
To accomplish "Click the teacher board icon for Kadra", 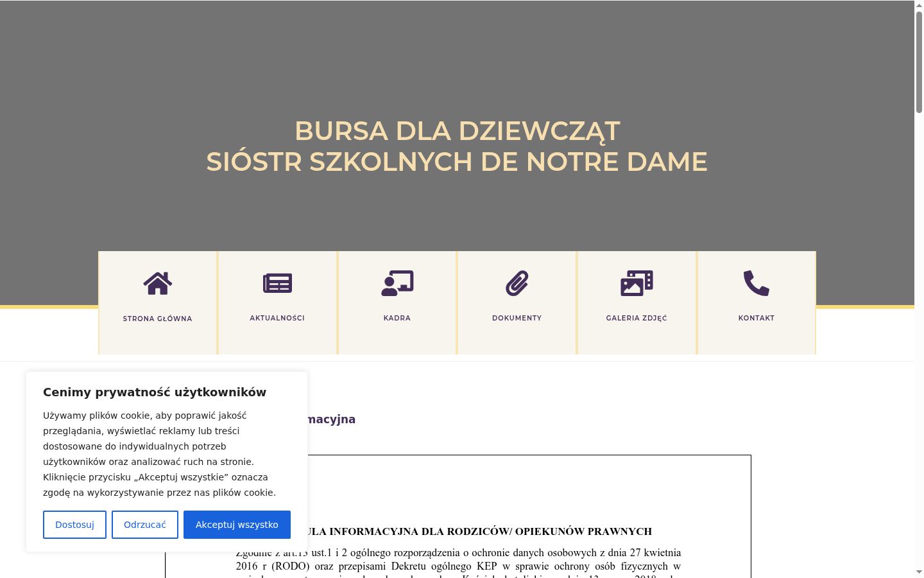I will (397, 283).
